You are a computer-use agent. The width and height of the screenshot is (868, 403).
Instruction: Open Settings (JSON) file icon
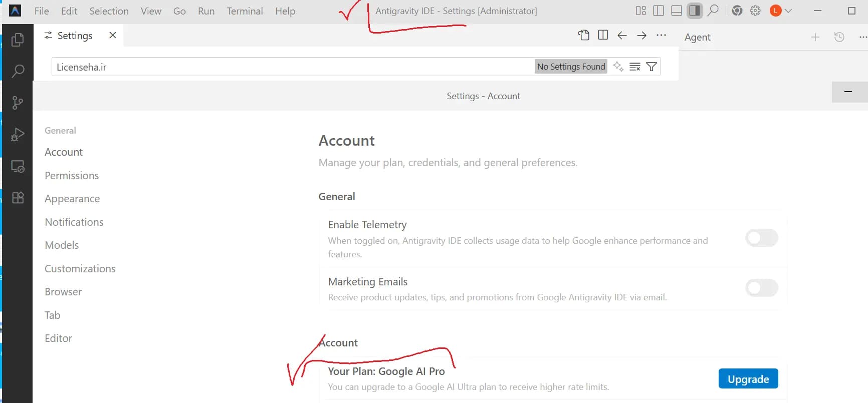(x=583, y=35)
